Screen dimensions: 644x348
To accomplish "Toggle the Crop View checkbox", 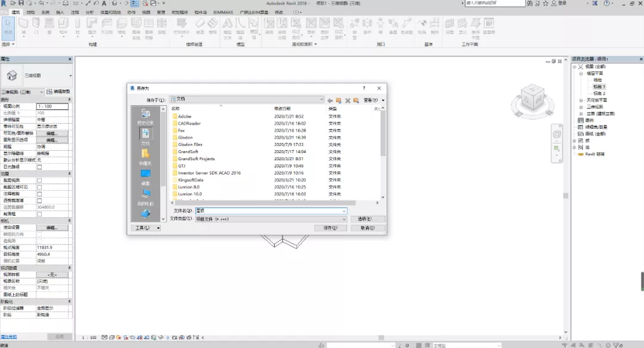I will point(39,181).
